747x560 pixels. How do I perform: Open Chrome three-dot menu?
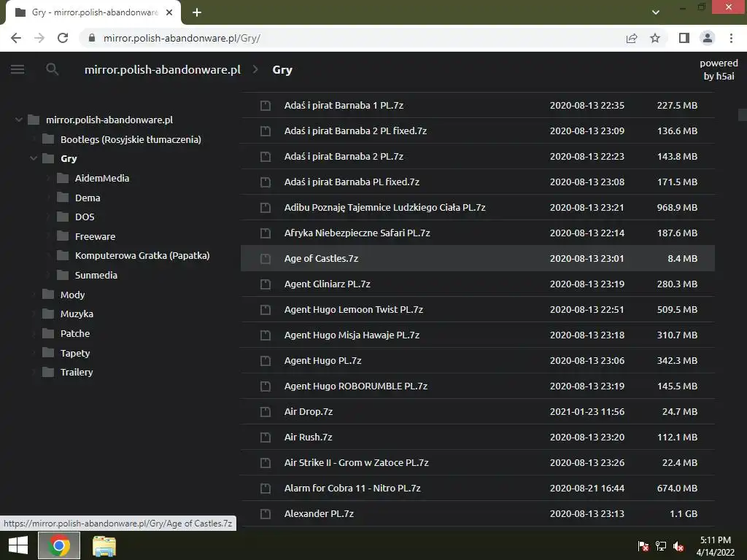(731, 38)
